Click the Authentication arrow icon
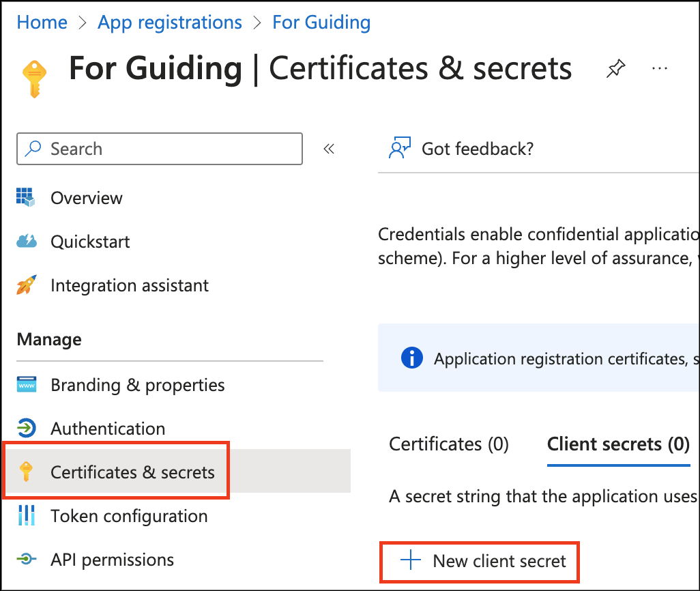 (26, 429)
